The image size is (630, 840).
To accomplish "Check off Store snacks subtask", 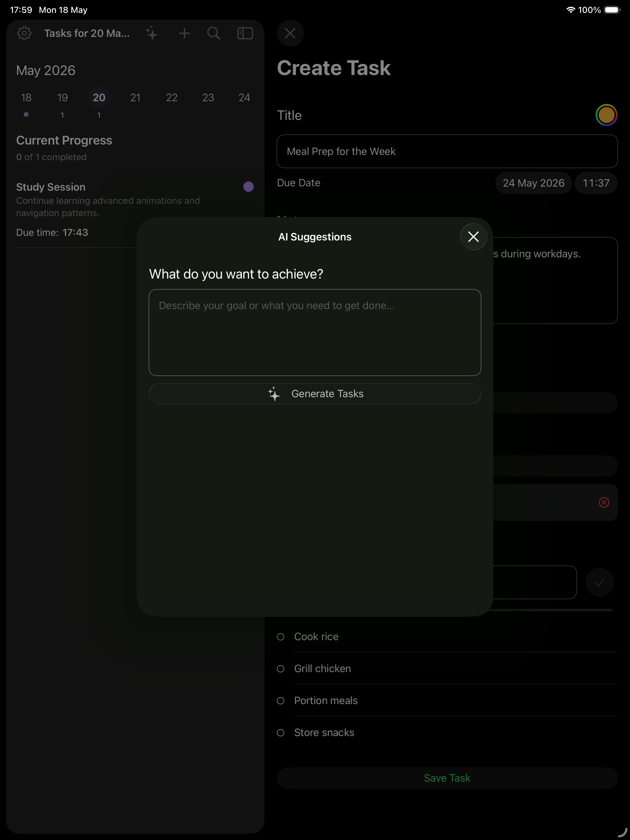I will tap(281, 732).
